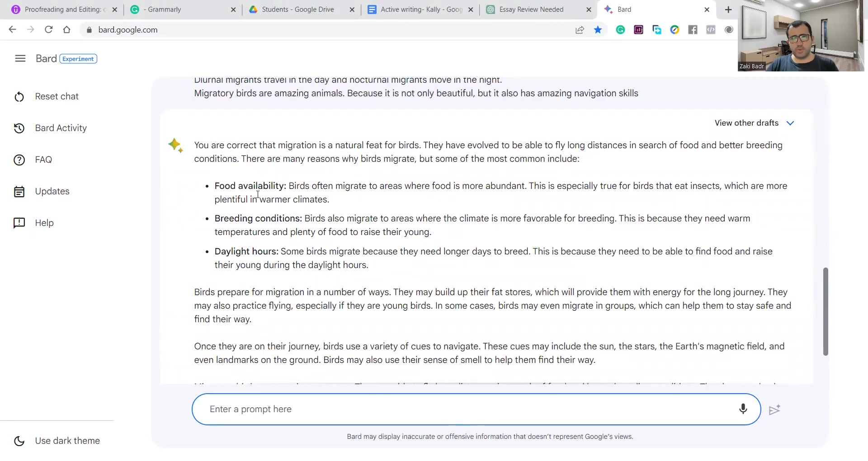Viewport: 868px width, 461px height.
Task: Close the Students - Google Drive tab
Action: [352, 9]
